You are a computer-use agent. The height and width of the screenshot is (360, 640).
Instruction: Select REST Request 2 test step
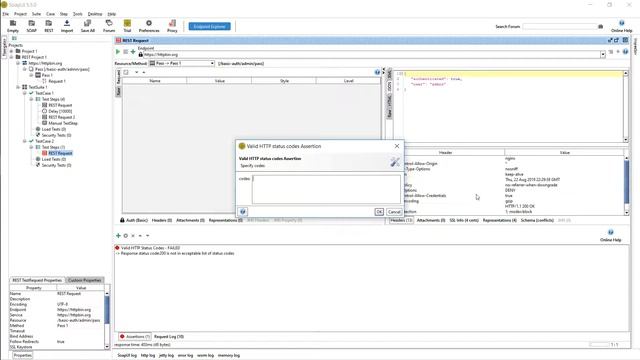tap(62, 117)
